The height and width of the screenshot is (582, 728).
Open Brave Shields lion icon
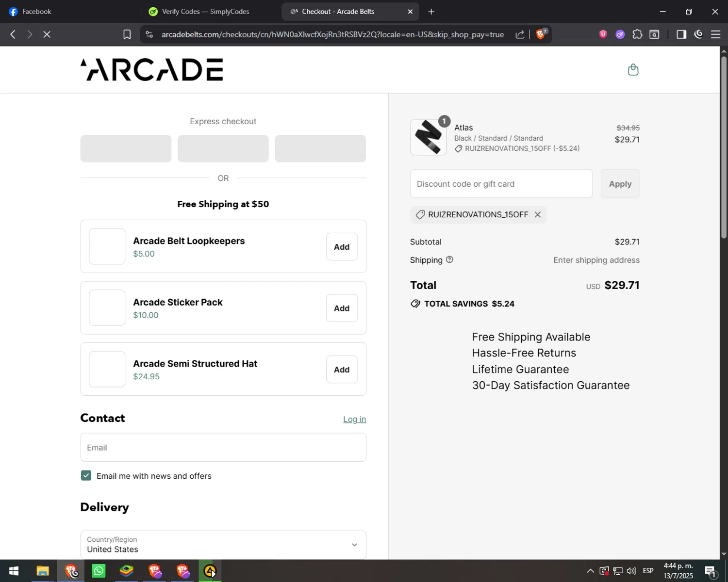541,34
